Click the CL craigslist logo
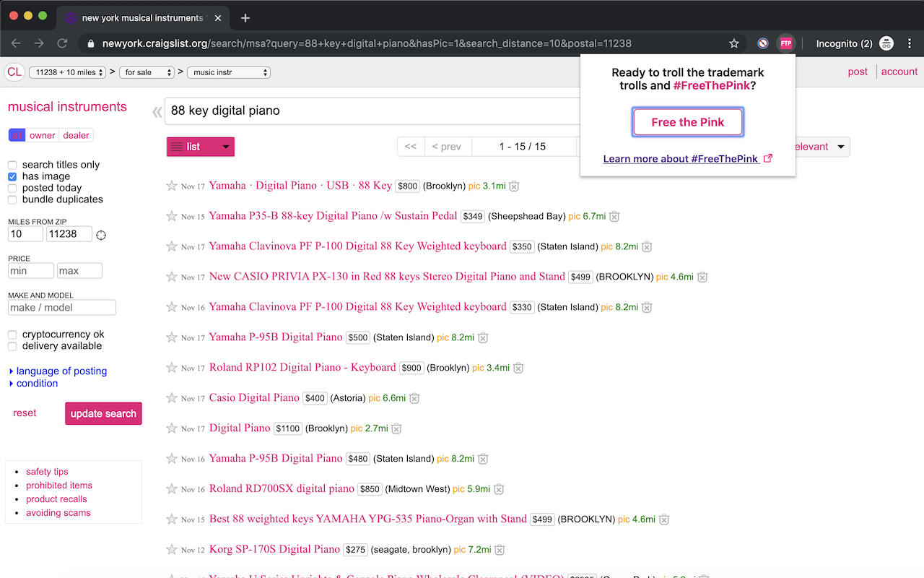Viewport: 924px width, 578px height. [x=14, y=72]
